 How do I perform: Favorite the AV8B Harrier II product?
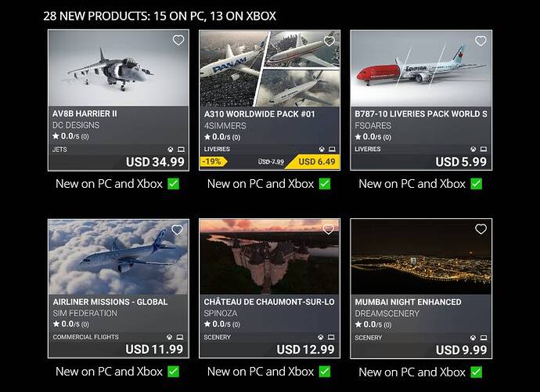(178, 40)
